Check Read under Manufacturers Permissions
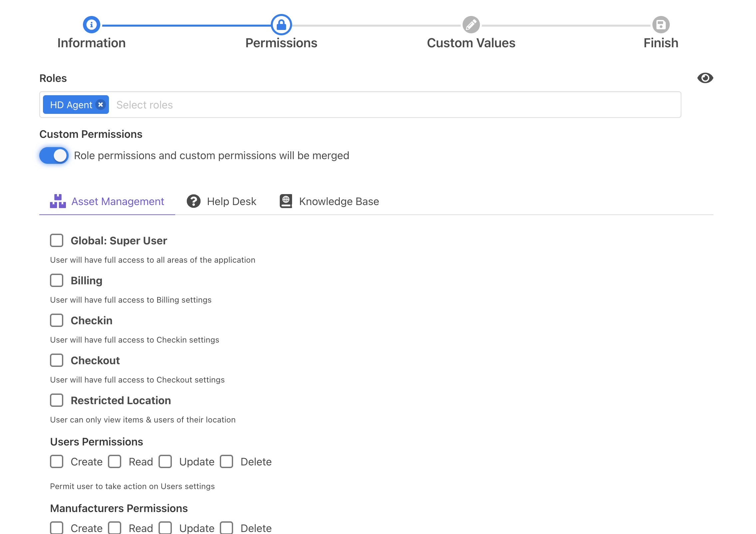This screenshot has height=534, width=756. click(115, 528)
